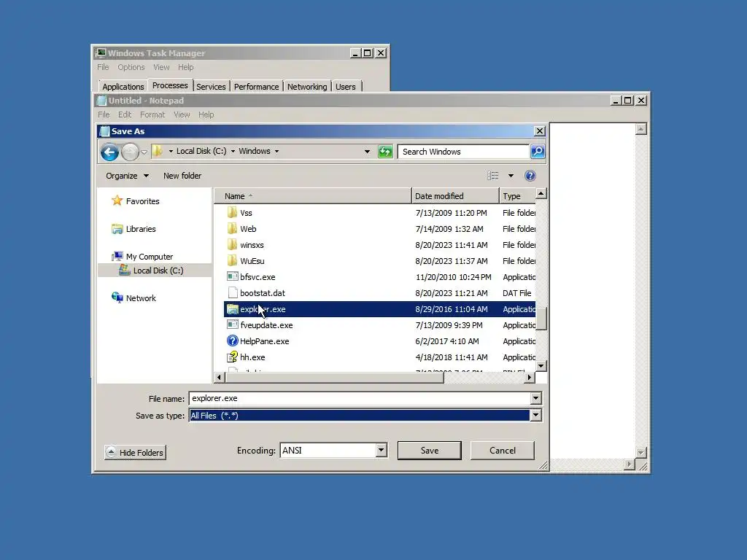Sort by the Name column header
Screen dimensions: 747x560
(312, 195)
